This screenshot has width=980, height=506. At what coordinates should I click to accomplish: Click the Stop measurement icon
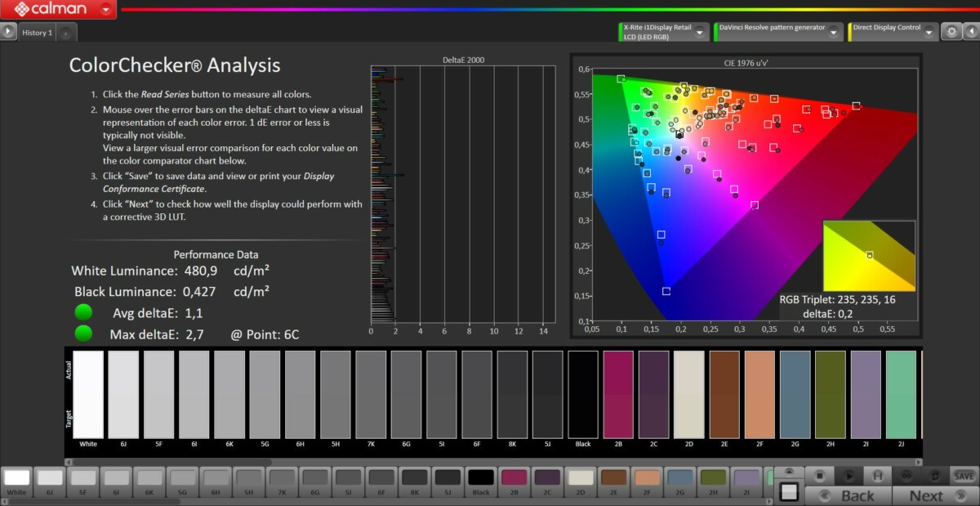coord(819,475)
